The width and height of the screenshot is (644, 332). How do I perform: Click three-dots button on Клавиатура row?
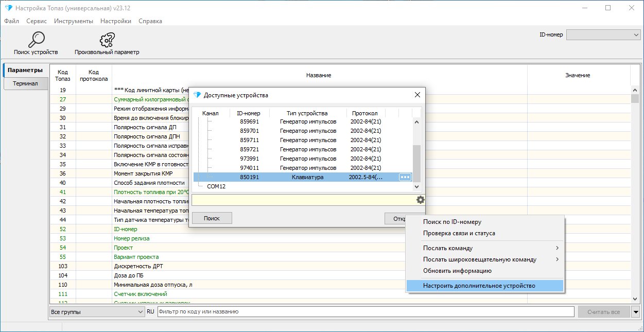point(406,177)
